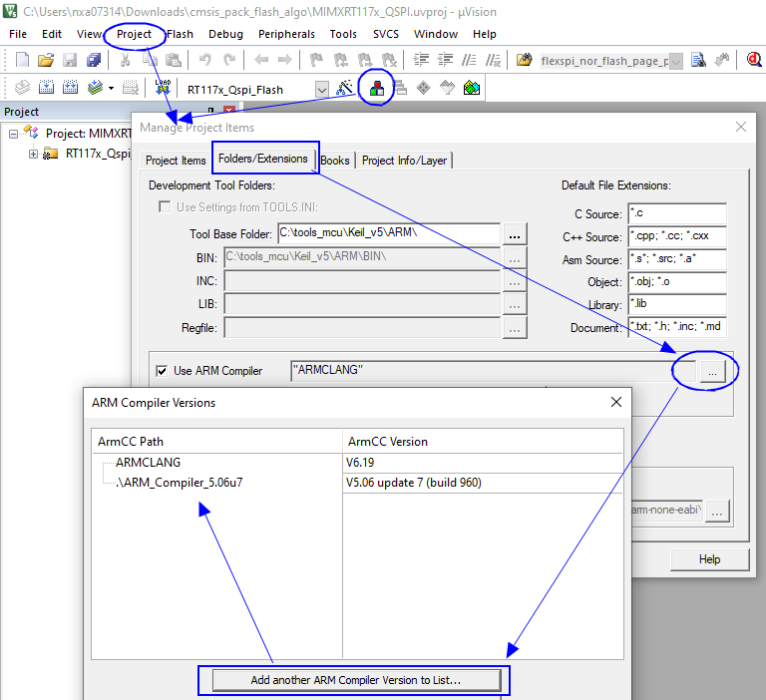Collapse the Project: MIMXRT tree root
766x700 pixels.
point(14,133)
